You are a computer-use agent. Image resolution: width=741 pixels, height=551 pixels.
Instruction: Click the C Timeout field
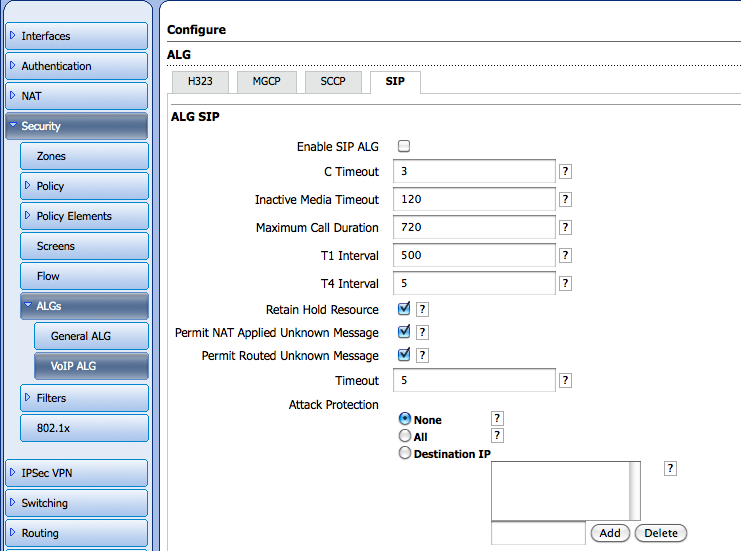point(474,171)
